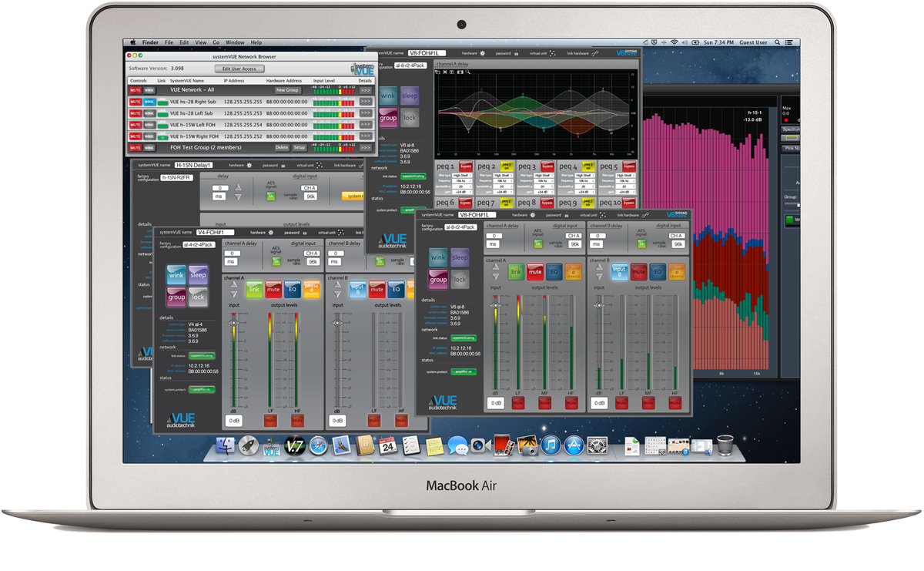This screenshot has height=571, width=924.
Task: Toggle channel A mute in the V4-FOH#1 window
Action: coord(273,290)
